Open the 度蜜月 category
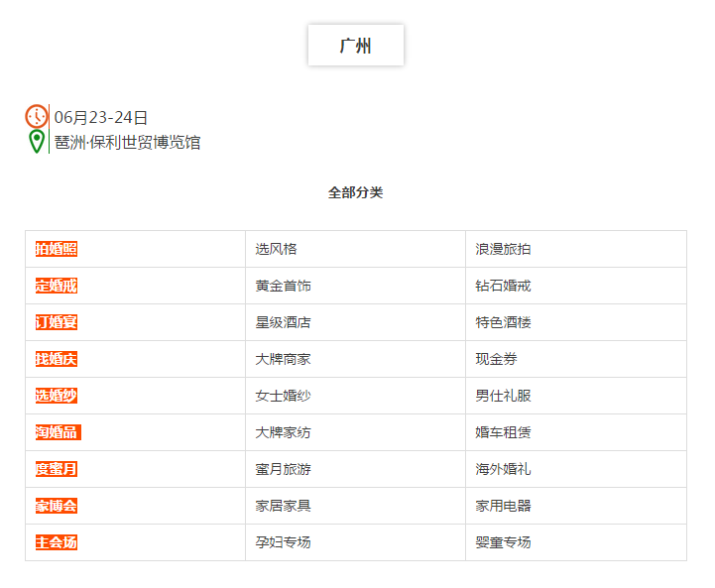Image resolution: width=715 pixels, height=588 pixels. pyautogui.click(x=57, y=469)
